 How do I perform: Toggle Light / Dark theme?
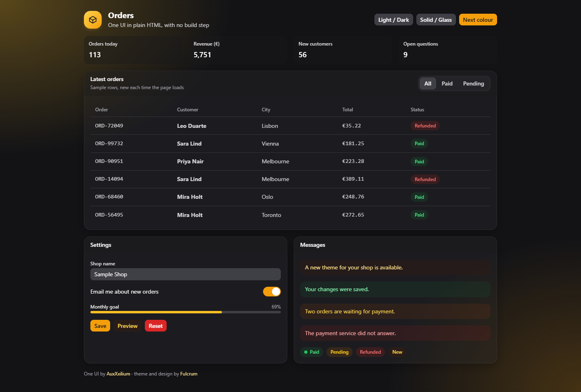click(x=393, y=20)
